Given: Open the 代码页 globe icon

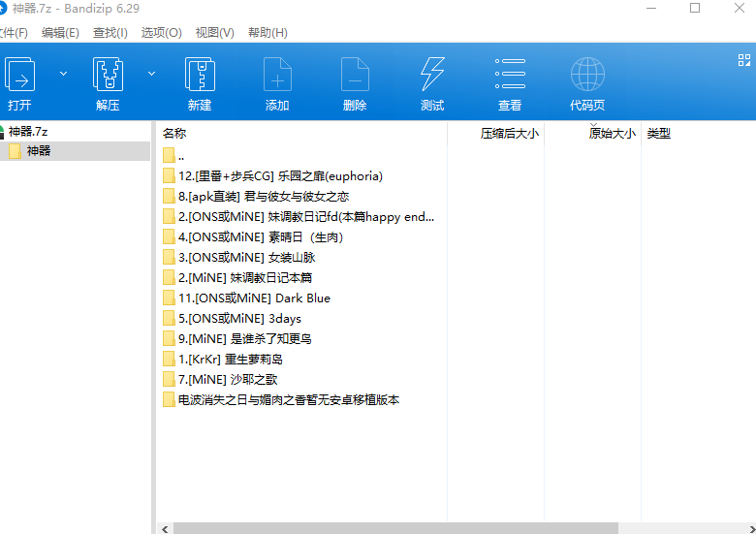Looking at the screenshot, I should tap(587, 75).
